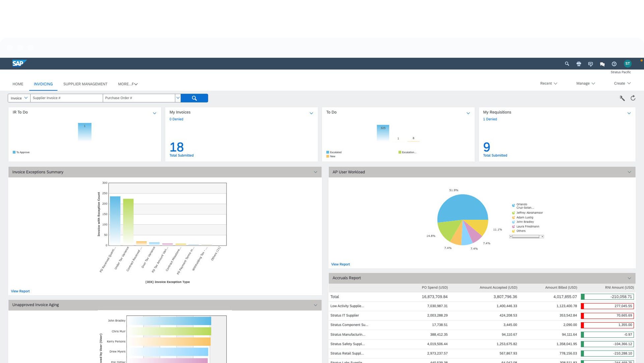This screenshot has width=644, height=363.
Task: Open the help question mark icon
Action: pos(614,64)
